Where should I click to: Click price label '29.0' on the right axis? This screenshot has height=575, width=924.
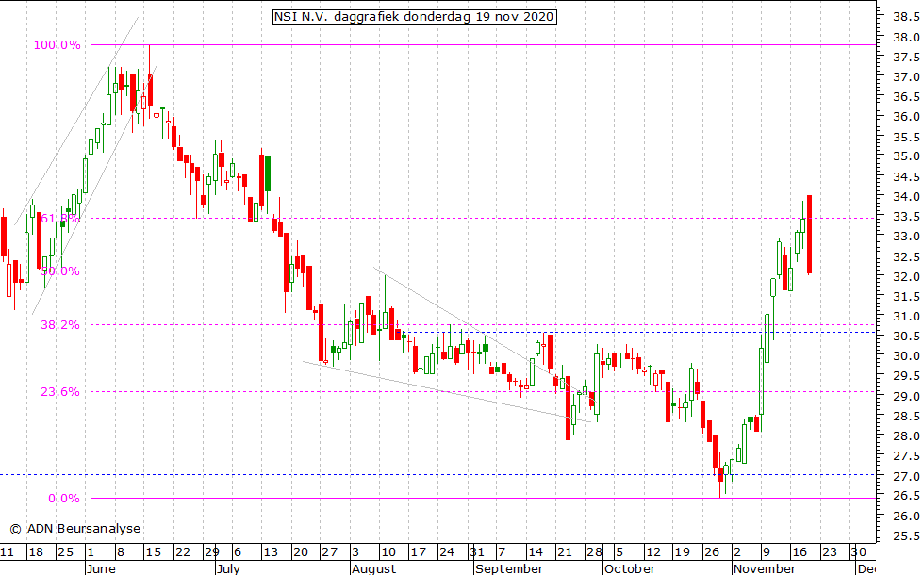point(906,397)
